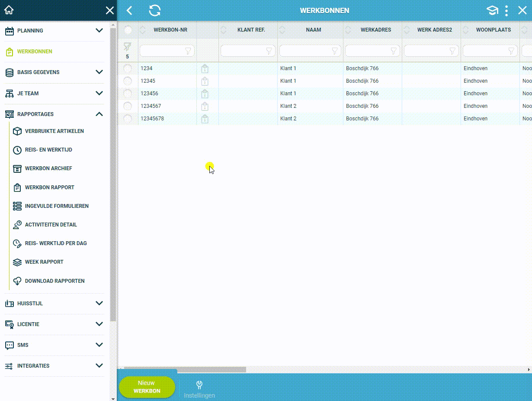This screenshot has width=532, height=401.
Task: Open Ingevulde Formulieren menu item
Action: click(57, 206)
